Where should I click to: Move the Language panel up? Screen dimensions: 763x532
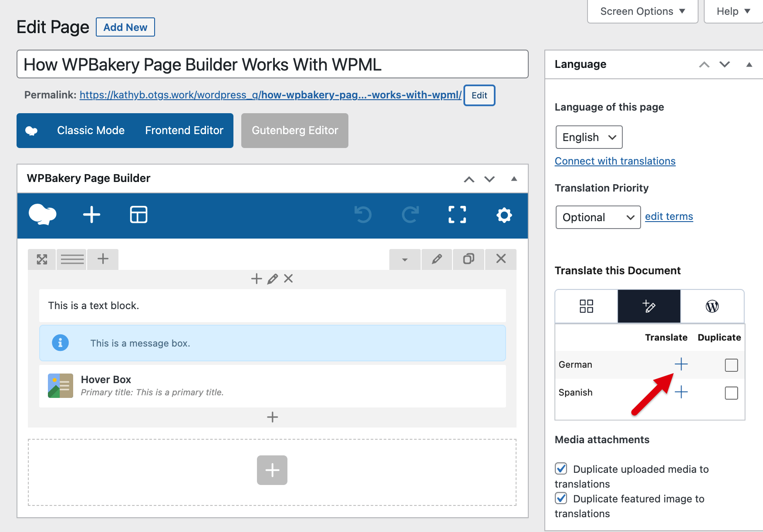click(704, 64)
